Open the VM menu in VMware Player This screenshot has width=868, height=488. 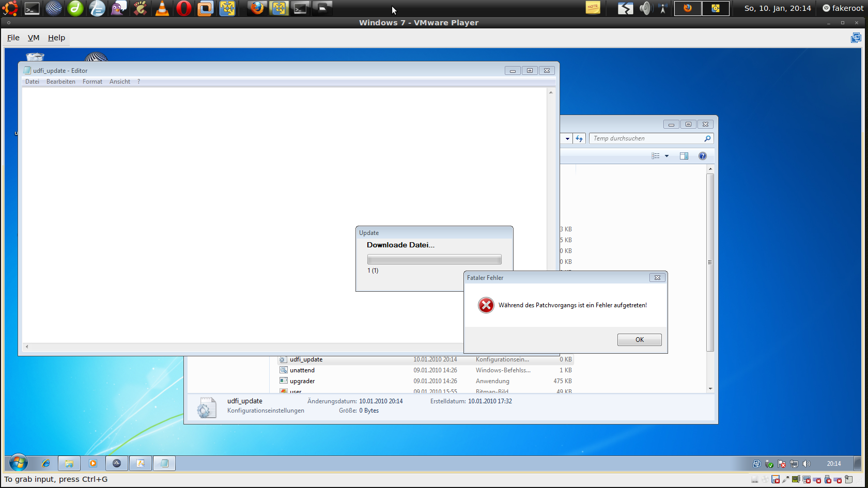pyautogui.click(x=34, y=38)
